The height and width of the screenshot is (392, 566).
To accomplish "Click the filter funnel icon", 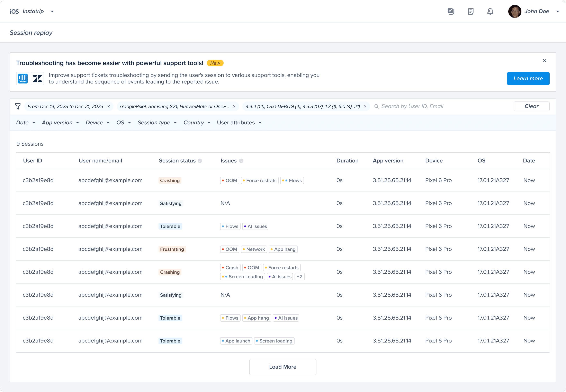I will pyautogui.click(x=18, y=106).
